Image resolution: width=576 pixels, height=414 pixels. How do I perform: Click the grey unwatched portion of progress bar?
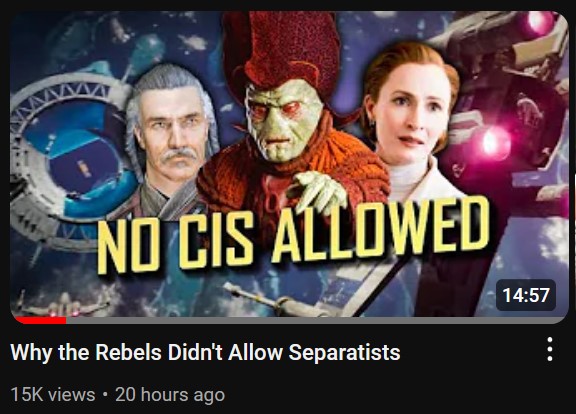point(317,320)
